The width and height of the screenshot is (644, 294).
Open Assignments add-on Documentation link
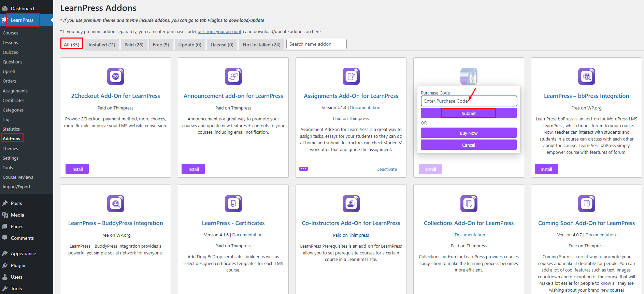tap(365, 107)
